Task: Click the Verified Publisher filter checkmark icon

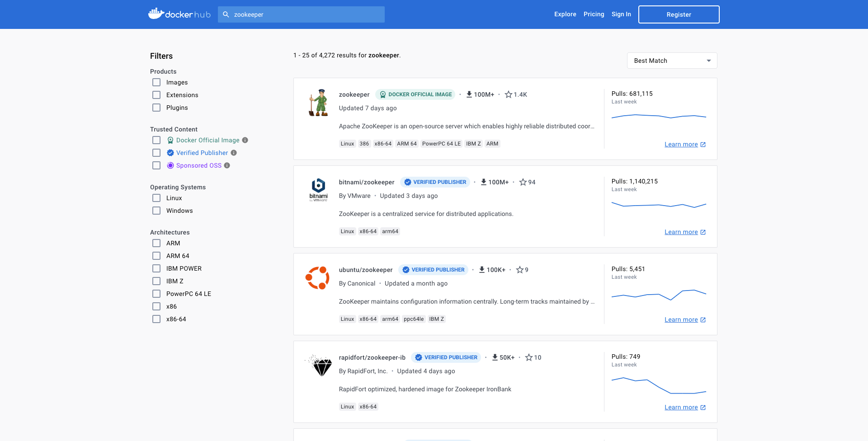Action: click(x=170, y=153)
